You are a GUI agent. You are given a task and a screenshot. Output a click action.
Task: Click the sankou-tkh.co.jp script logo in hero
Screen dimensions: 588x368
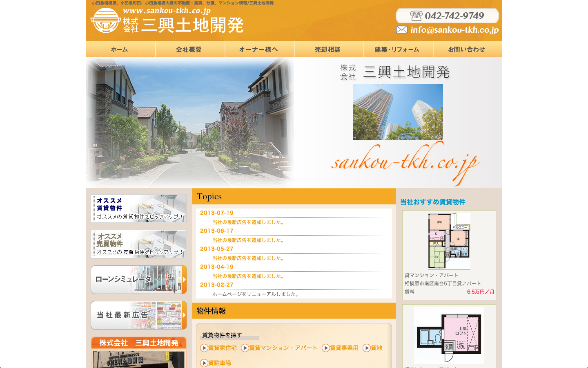(x=405, y=163)
